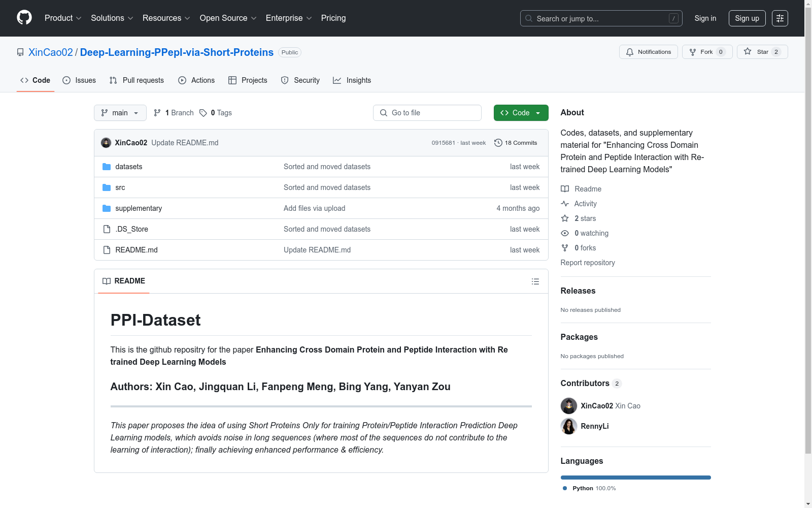View the 18 Commits history
The width and height of the screenshot is (812, 508).
pos(516,143)
